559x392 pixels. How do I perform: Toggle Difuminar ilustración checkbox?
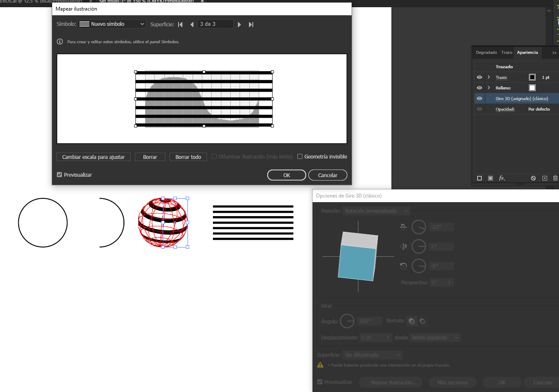(x=214, y=156)
